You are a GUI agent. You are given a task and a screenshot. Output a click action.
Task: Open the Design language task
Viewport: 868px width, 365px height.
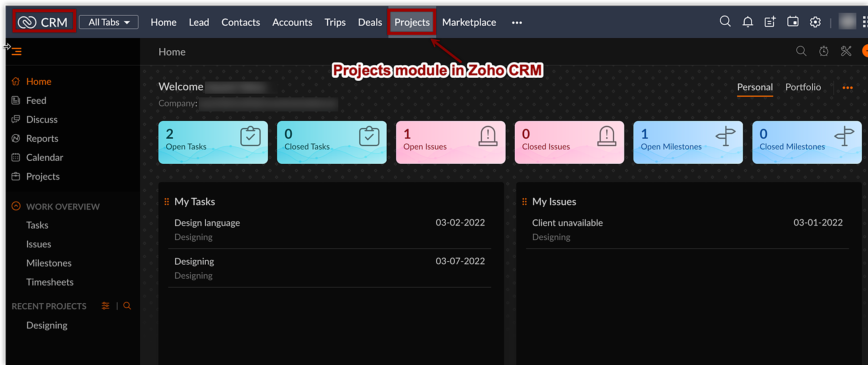click(x=207, y=223)
